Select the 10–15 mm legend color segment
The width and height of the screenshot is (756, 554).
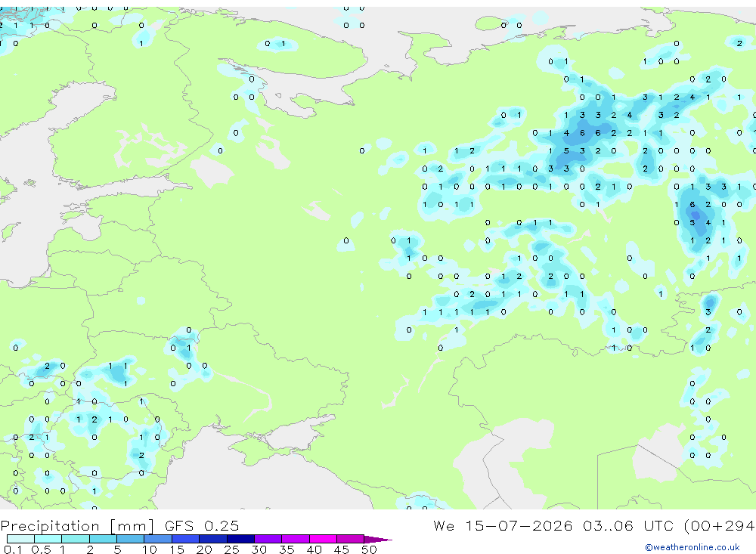pos(158,539)
